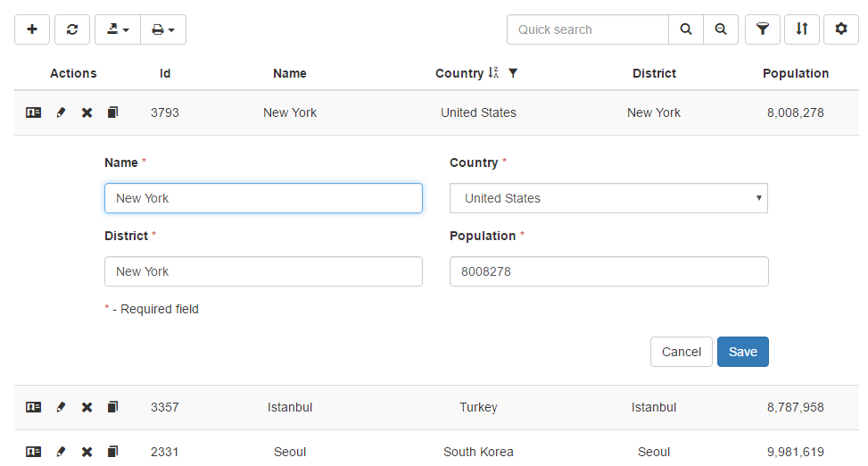Sort by the Population column header
Image resolution: width=868 pixels, height=466 pixels.
pyautogui.click(x=795, y=73)
